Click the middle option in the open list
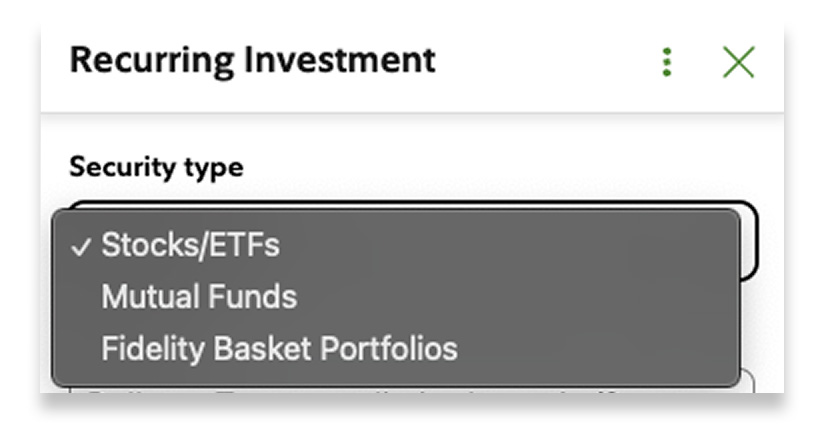Screen dimensions: 825x434 tap(199, 297)
